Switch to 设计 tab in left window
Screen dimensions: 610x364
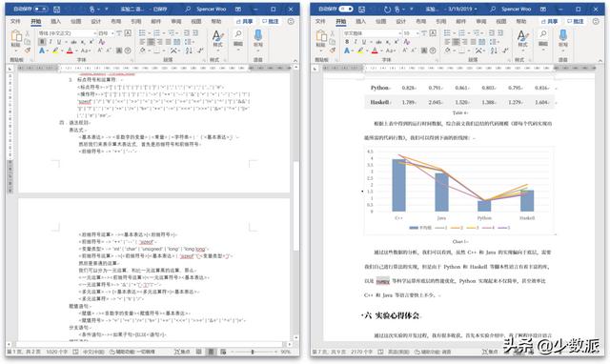[95, 21]
